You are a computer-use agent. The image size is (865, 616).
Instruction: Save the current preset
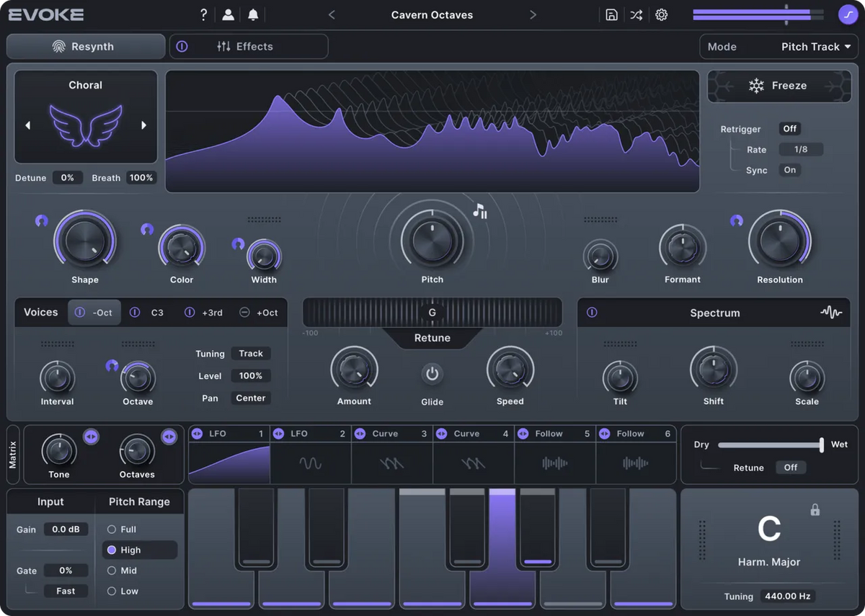pos(611,14)
